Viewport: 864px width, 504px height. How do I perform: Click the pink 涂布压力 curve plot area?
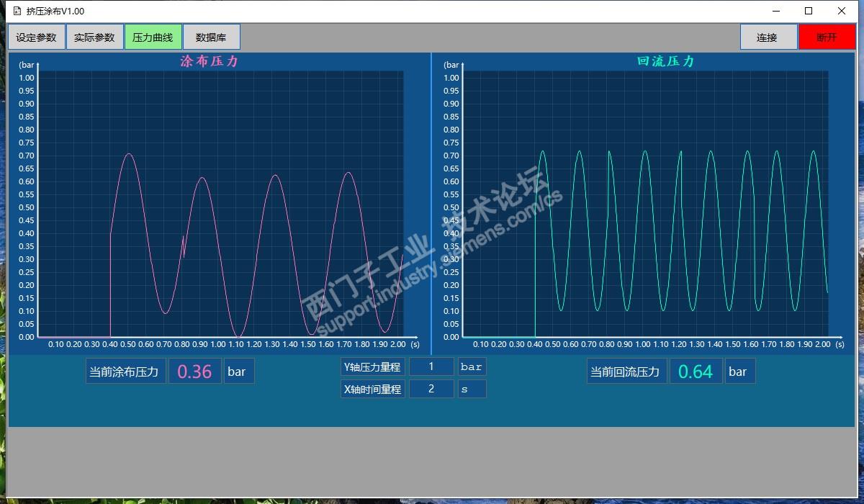click(x=220, y=204)
